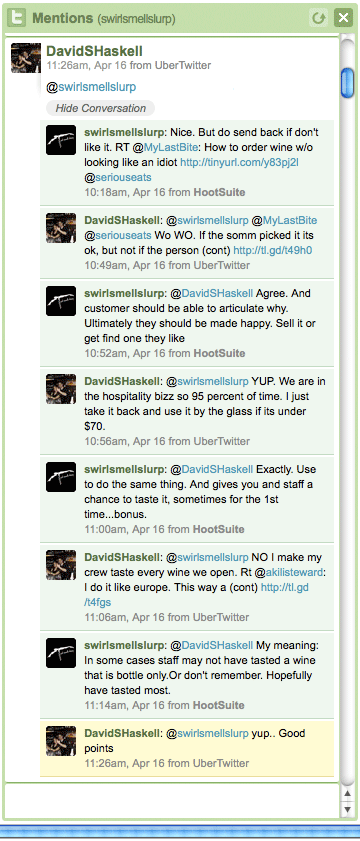Image resolution: width=360 pixels, height=841 pixels.
Task: Click DavidSHaskell bold username at top
Action: (94, 51)
